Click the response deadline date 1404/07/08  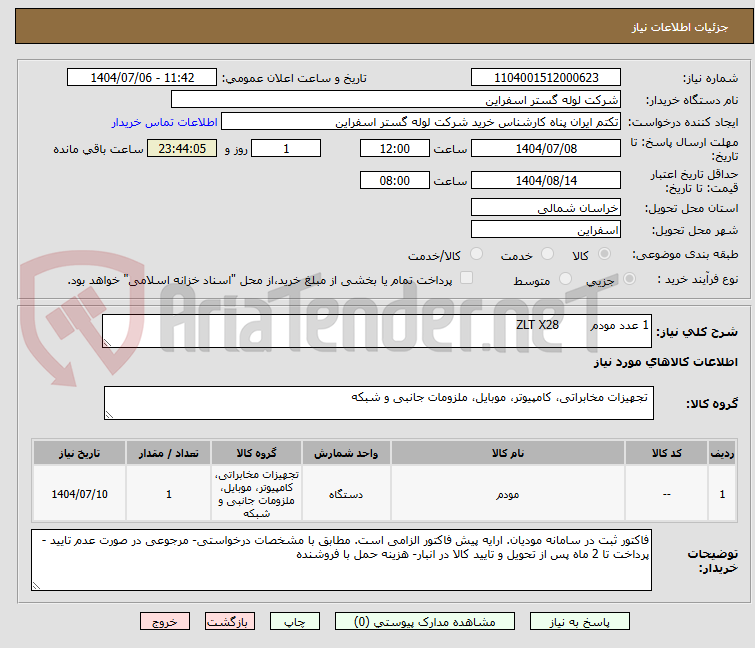pos(546,148)
